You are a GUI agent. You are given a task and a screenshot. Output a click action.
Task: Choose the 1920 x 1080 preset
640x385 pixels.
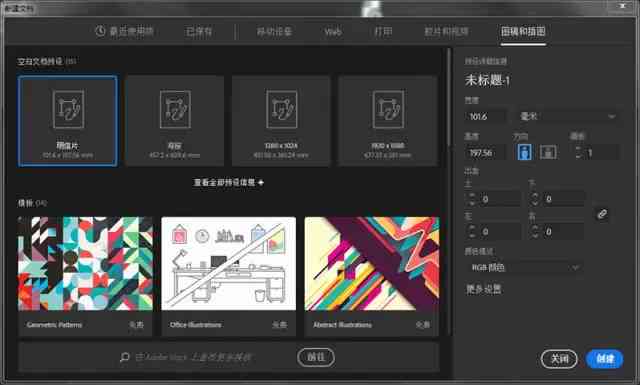(388, 121)
